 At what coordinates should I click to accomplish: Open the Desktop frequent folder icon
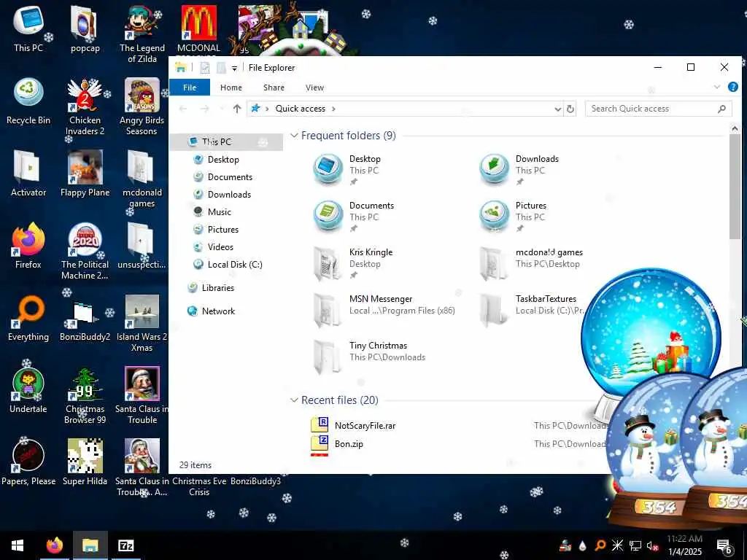pos(328,169)
